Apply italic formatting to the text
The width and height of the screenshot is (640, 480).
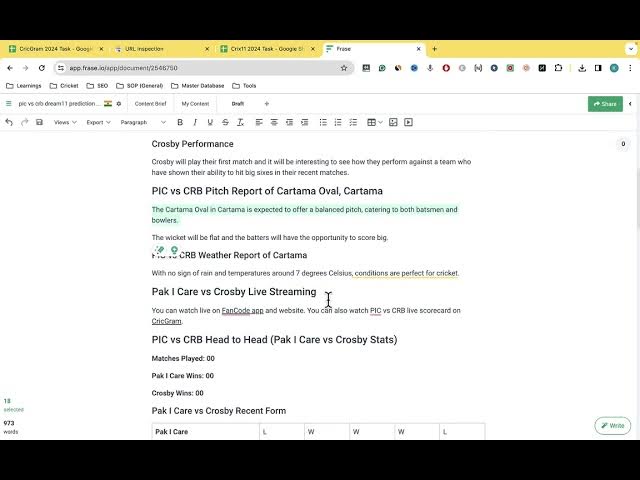(195, 122)
